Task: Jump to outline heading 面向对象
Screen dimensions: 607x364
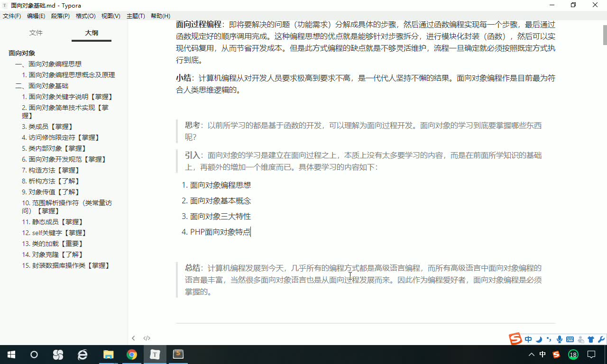Action: pos(22,53)
